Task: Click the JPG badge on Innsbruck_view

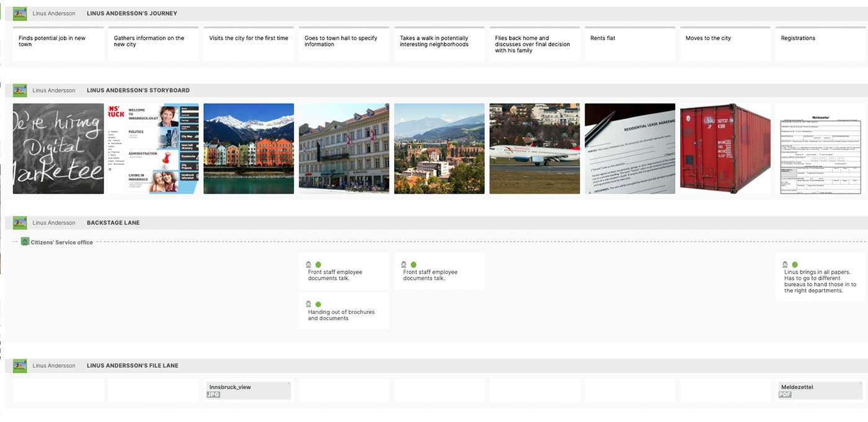Action: (213, 394)
